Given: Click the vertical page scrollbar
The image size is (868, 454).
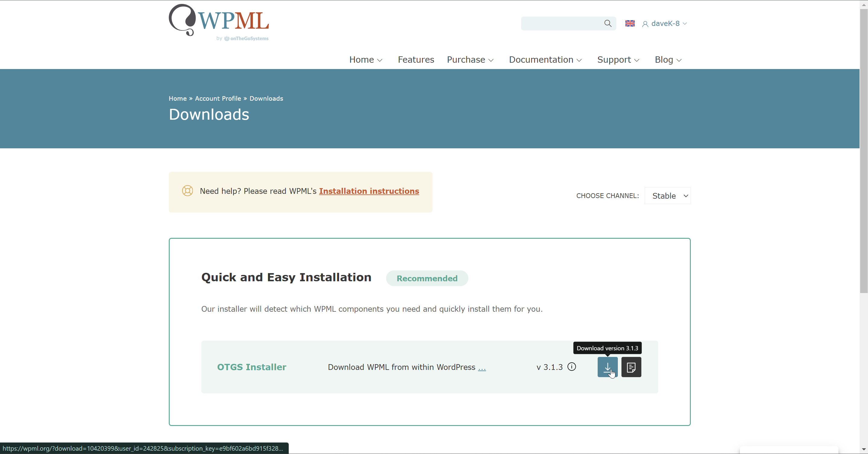Looking at the screenshot, I should click(863, 152).
